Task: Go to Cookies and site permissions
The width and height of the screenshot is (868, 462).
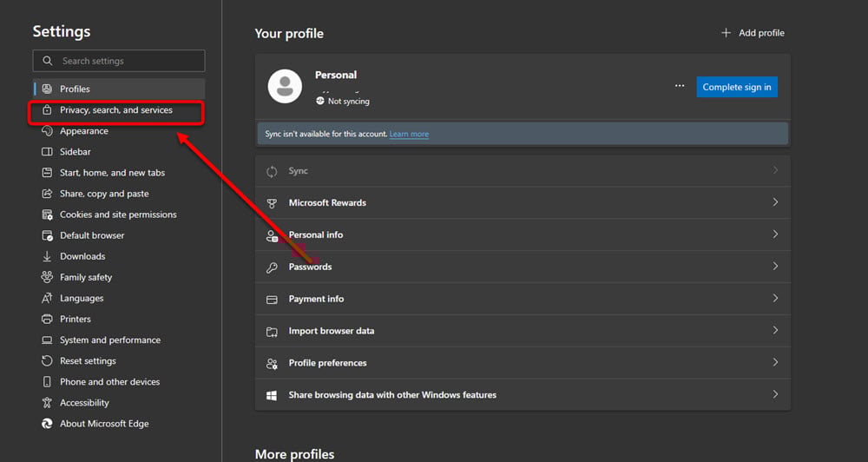Action: point(118,214)
